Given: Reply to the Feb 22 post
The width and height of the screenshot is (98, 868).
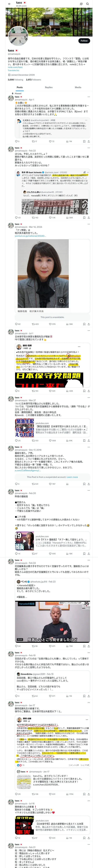Looking at the screenshot, I should (x=16, y=218).
